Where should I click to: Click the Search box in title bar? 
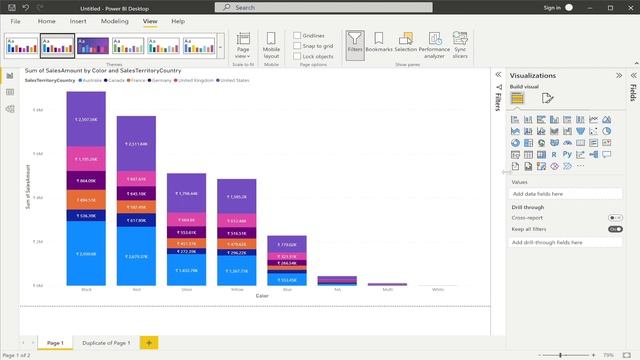[324, 7]
